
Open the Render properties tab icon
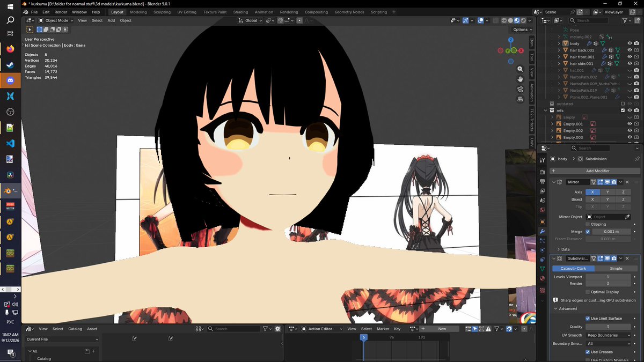tap(542, 173)
